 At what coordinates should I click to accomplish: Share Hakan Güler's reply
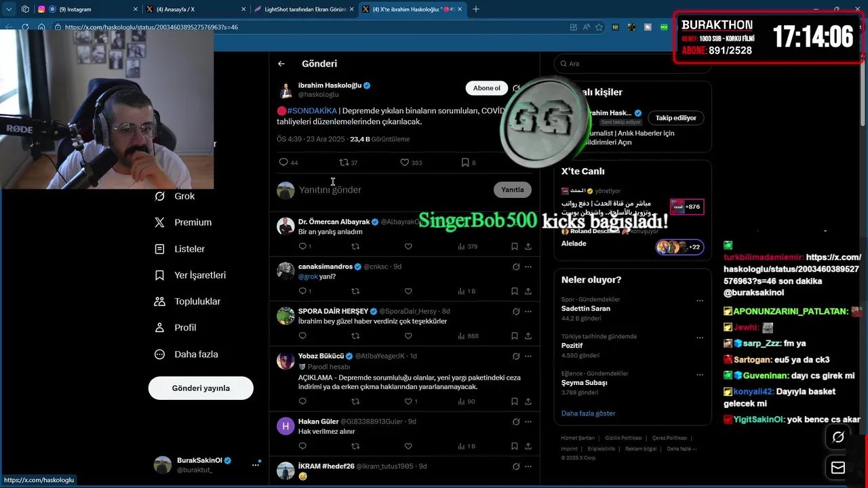[528, 447]
